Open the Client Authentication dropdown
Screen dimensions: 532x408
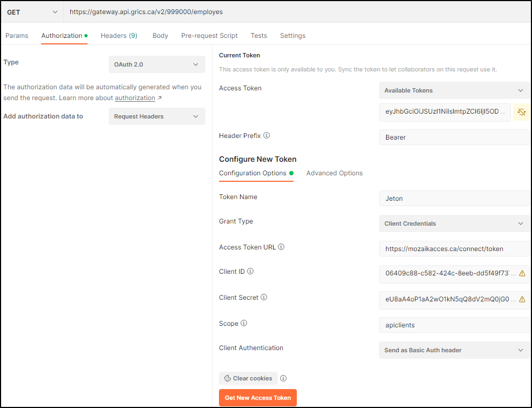pyautogui.click(x=453, y=350)
